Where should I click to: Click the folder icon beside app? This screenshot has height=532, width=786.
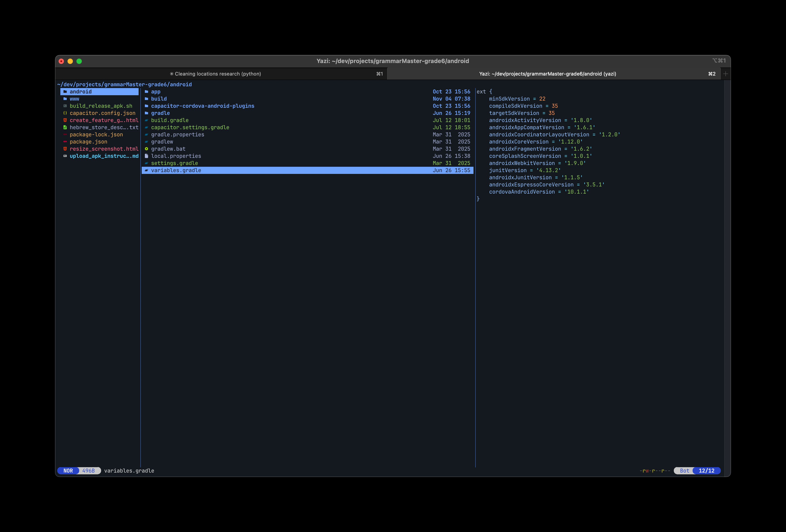coord(146,92)
